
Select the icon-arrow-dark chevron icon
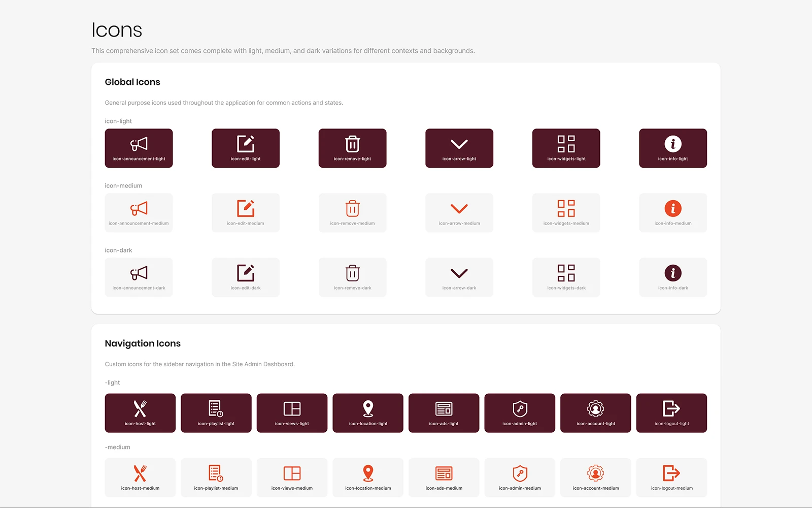coord(459,273)
